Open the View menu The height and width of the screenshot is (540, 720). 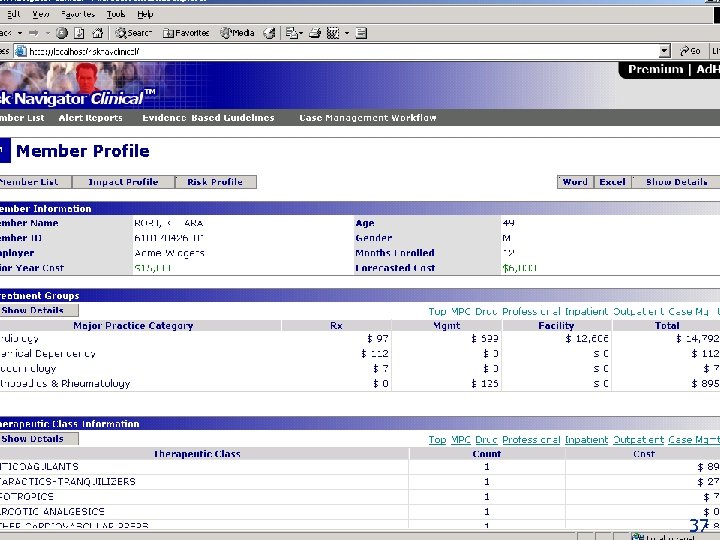(40, 14)
